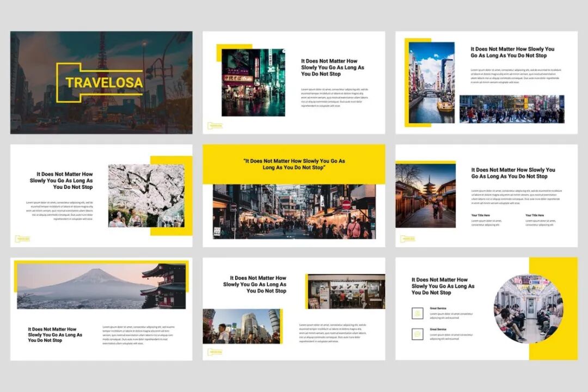This screenshot has height=392, width=588.
Task: Click the Travelosa logo on the cherry blossom slide
Action: [22, 238]
